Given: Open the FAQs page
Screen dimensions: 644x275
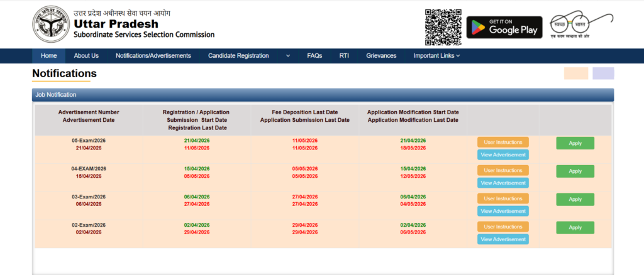Looking at the screenshot, I should 314,56.
